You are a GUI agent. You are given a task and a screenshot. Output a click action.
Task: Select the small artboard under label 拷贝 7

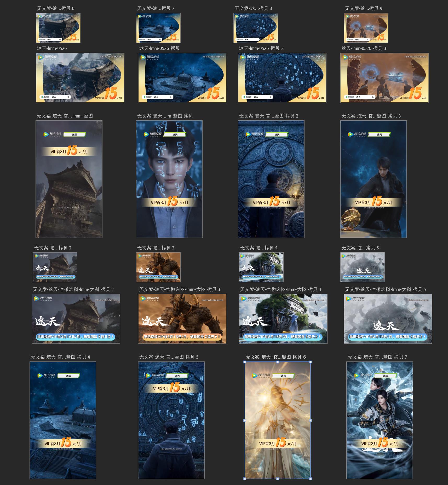click(158, 28)
